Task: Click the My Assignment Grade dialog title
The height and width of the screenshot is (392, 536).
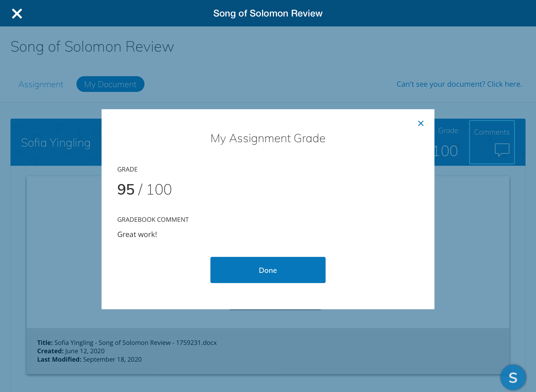Action: (x=268, y=138)
